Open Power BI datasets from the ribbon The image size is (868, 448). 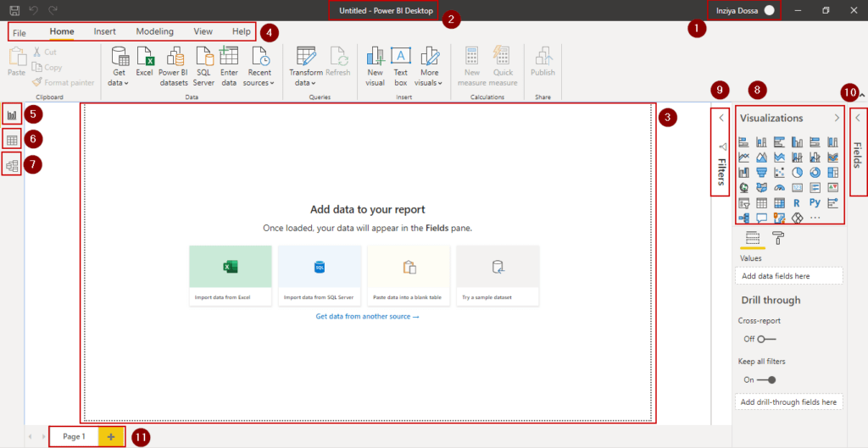click(173, 67)
